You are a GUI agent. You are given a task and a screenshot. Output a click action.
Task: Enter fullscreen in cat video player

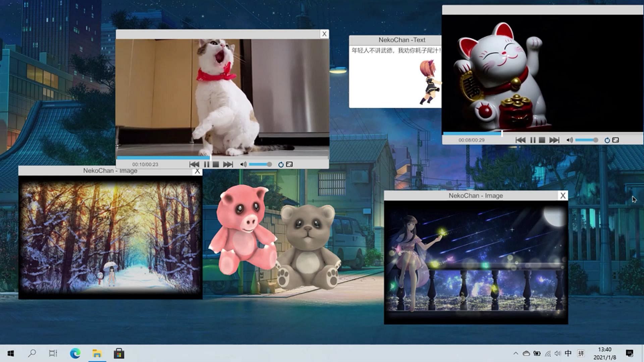pos(289,164)
